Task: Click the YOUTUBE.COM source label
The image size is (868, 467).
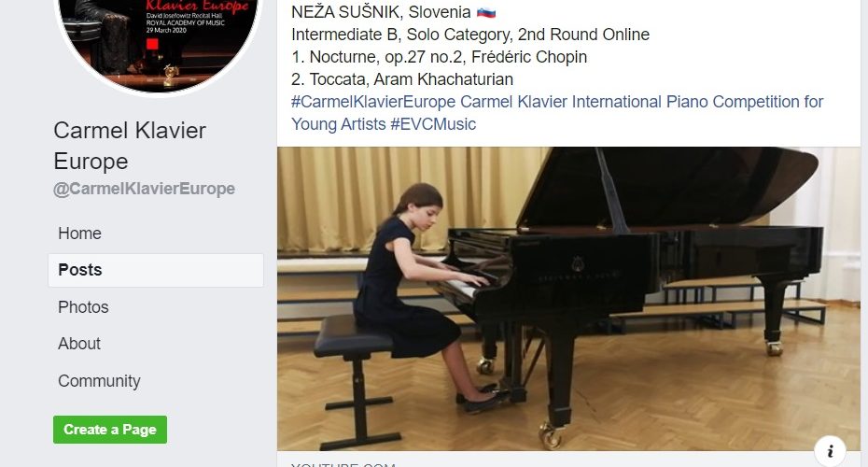Action: [x=343, y=464]
